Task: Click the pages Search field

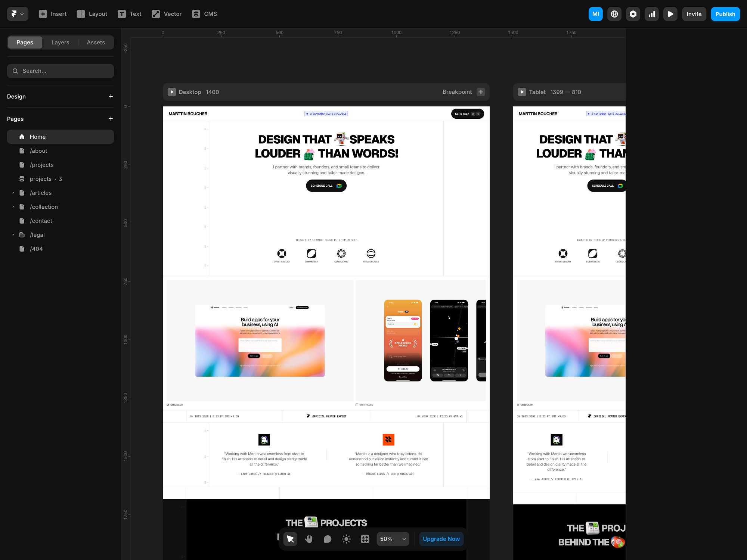Action: 61,71
